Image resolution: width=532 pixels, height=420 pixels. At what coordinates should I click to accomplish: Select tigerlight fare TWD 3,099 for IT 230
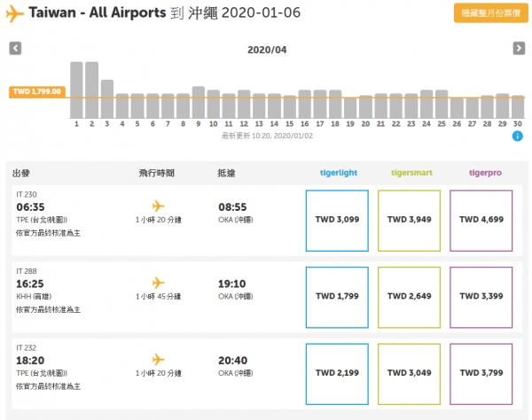[x=337, y=221]
